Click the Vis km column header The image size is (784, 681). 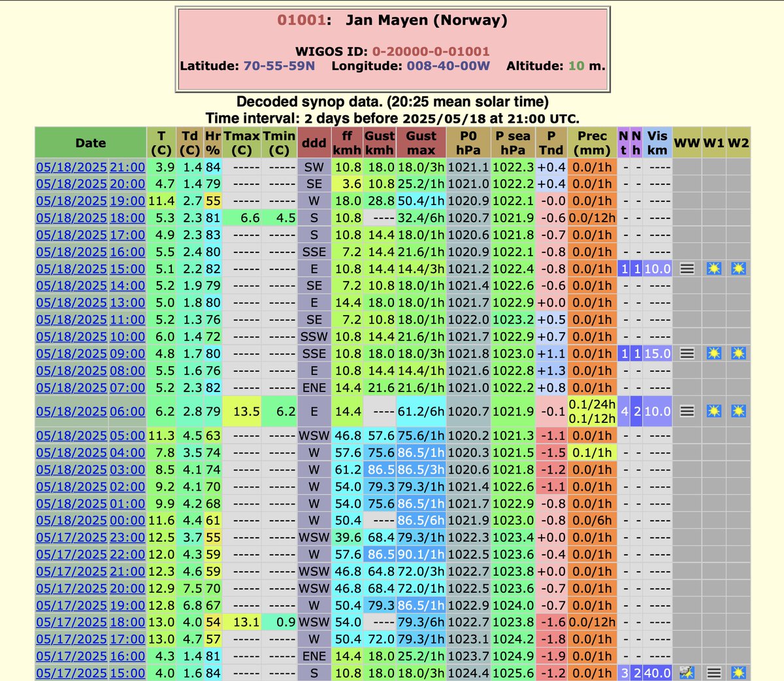(657, 143)
